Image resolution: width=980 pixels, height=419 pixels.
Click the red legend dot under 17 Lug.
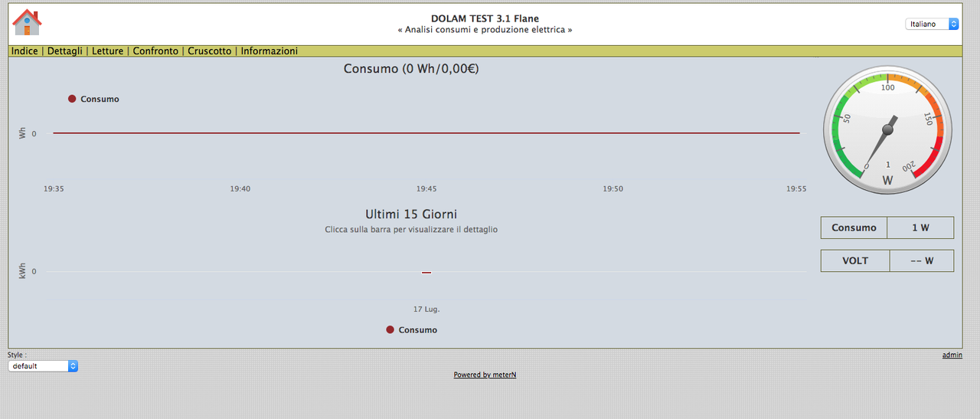click(390, 329)
